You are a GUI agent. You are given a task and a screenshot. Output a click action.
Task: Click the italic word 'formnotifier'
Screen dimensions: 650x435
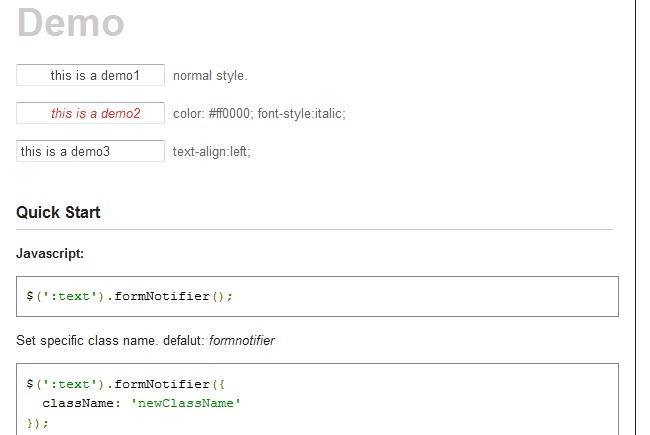pos(241,341)
